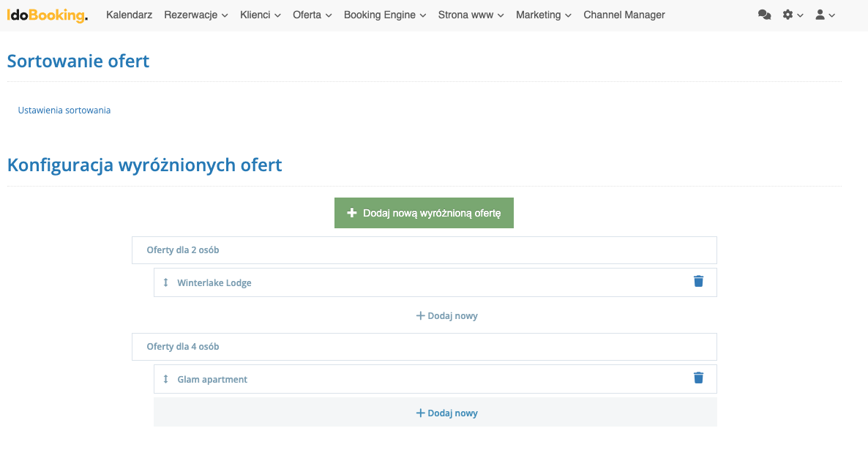The image size is (868, 469).
Task: Click the reorder handle next to Winterlake Lodge
Action: (x=165, y=282)
